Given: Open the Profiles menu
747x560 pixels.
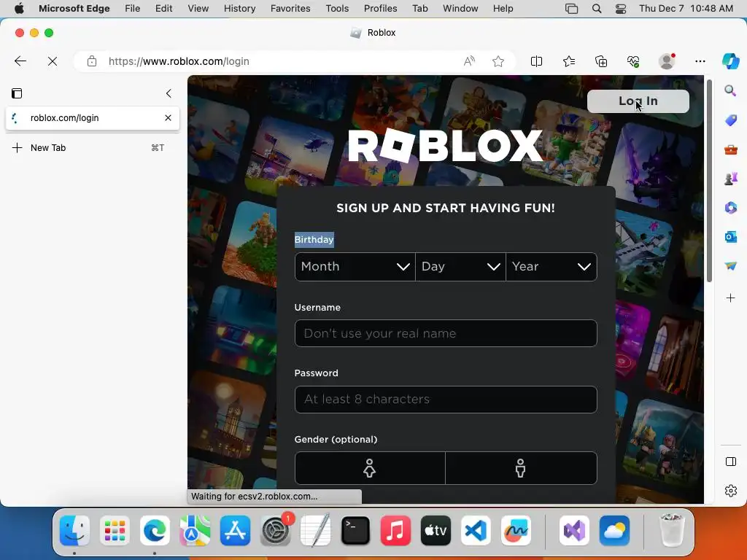Looking at the screenshot, I should click(x=381, y=8).
